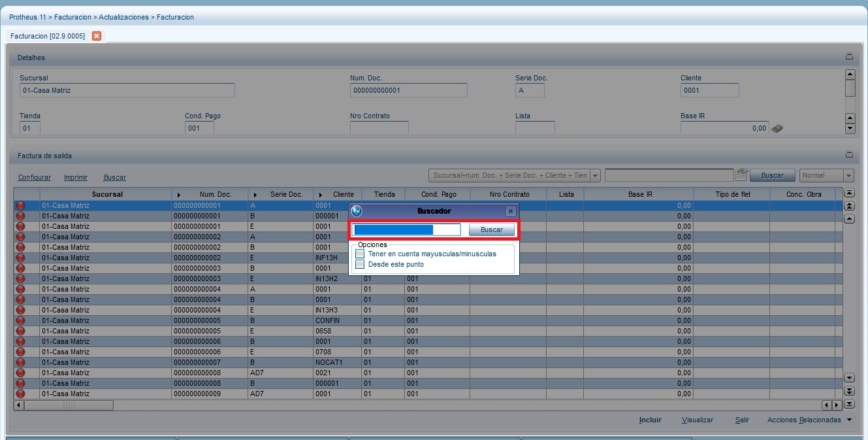Click Visualizar button

tap(698, 420)
